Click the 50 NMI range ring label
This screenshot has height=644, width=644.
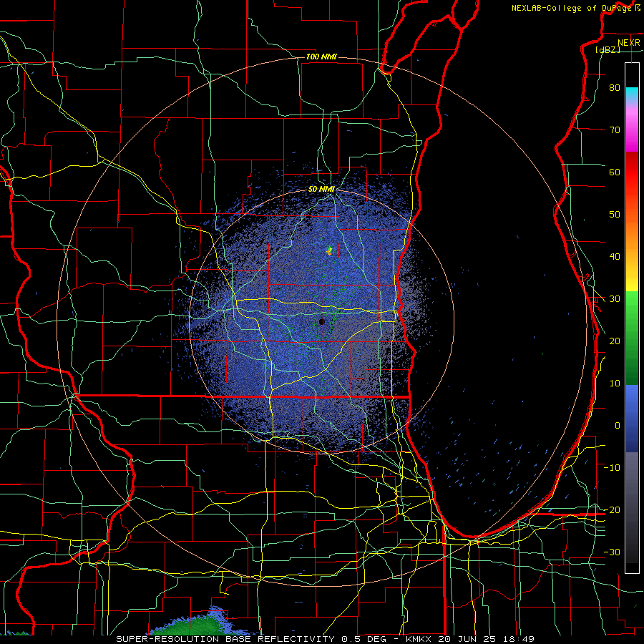321,190
